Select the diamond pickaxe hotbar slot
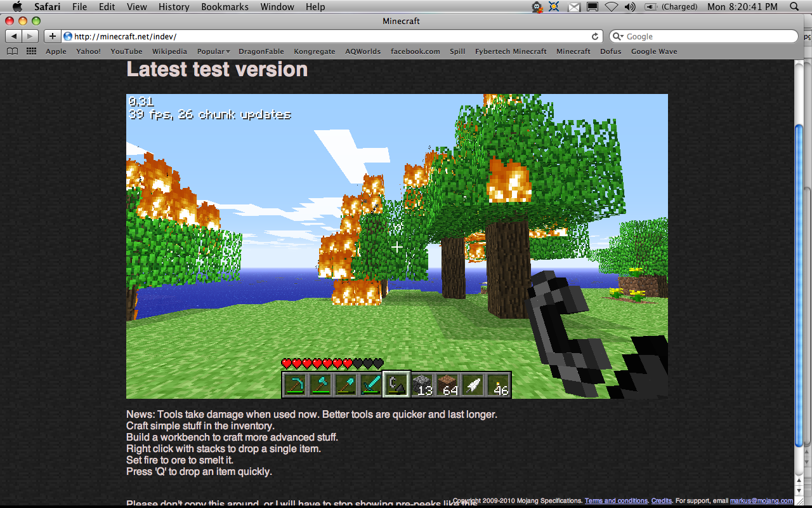 tap(296, 384)
